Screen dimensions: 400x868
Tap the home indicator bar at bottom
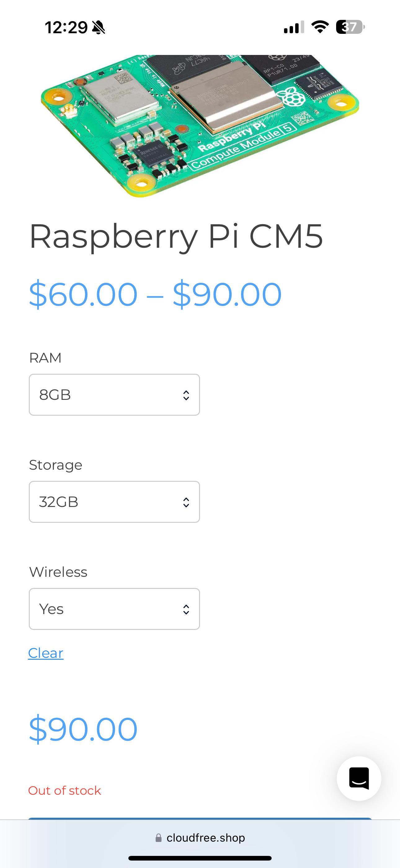(200, 858)
